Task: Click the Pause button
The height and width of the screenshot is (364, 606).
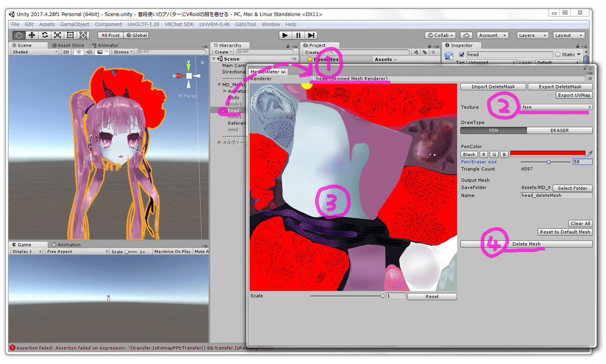Action: (298, 35)
